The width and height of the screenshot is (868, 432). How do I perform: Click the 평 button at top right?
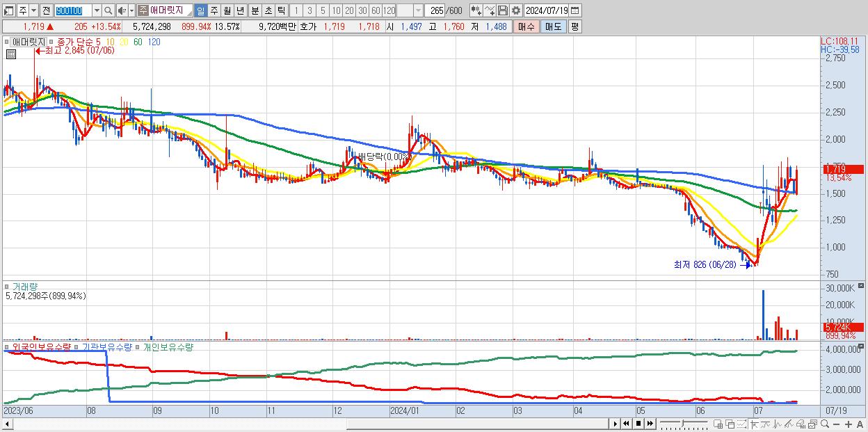pyautogui.click(x=574, y=26)
